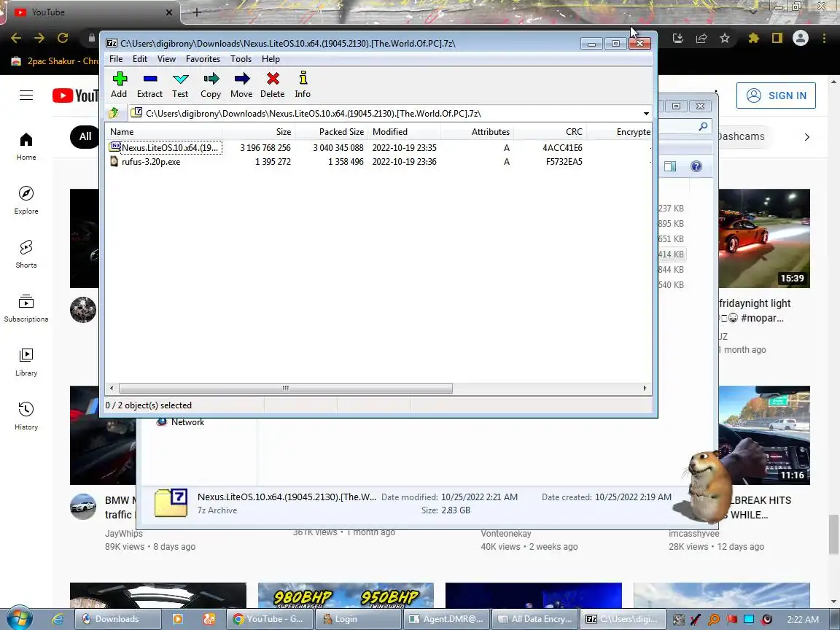Viewport: 840px width, 630px height.
Task: Open the Windows Start menu orb
Action: point(20,619)
